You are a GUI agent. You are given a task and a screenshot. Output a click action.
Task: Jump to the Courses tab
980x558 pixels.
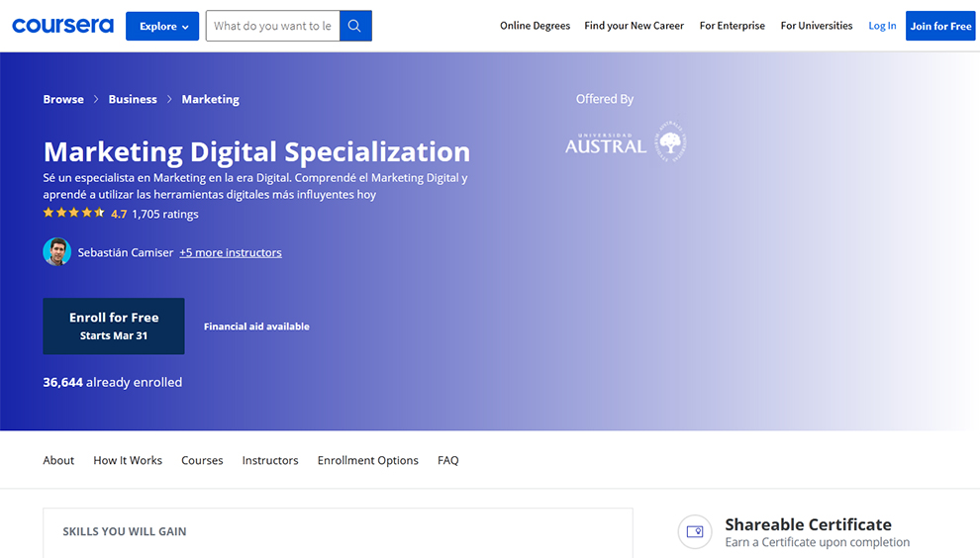pyautogui.click(x=202, y=460)
